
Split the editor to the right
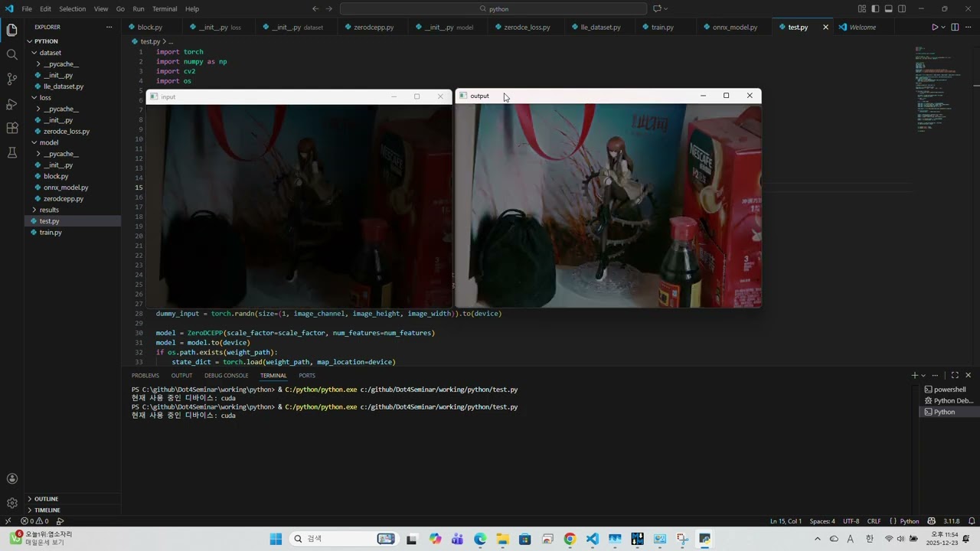955,27
